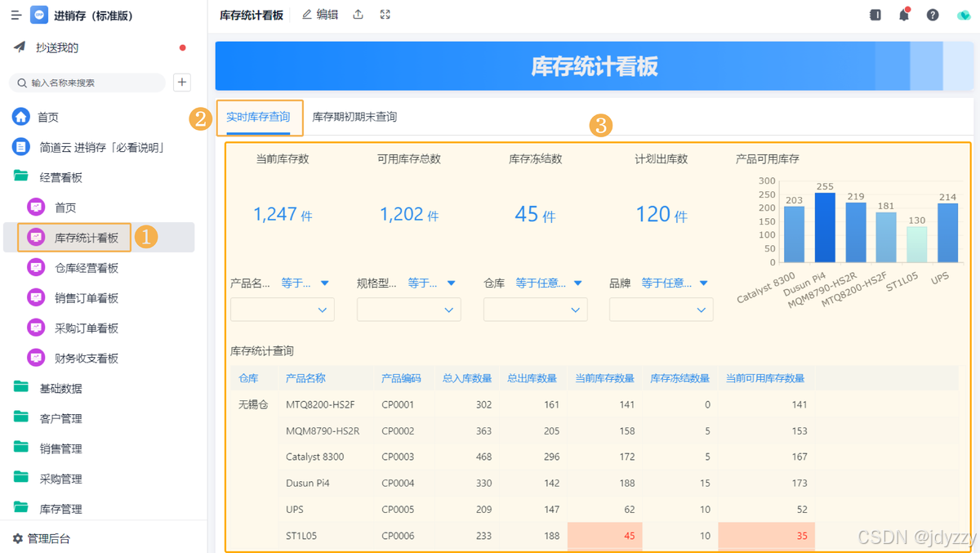
Task: Click the CP0003 product code cell
Action: (398, 457)
